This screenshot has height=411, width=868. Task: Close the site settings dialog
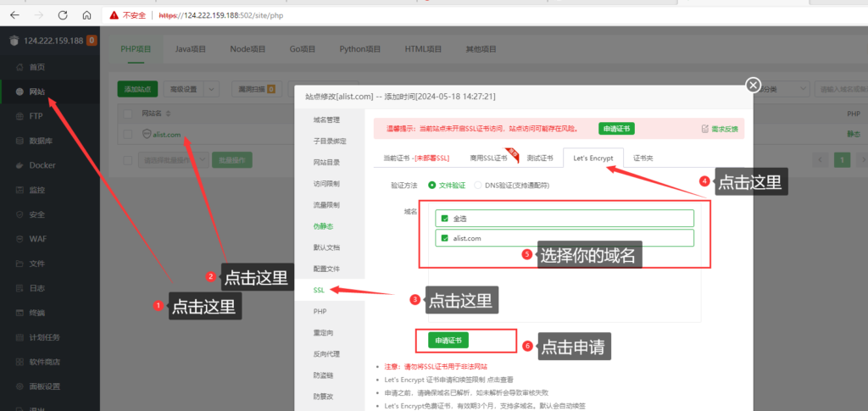click(752, 85)
